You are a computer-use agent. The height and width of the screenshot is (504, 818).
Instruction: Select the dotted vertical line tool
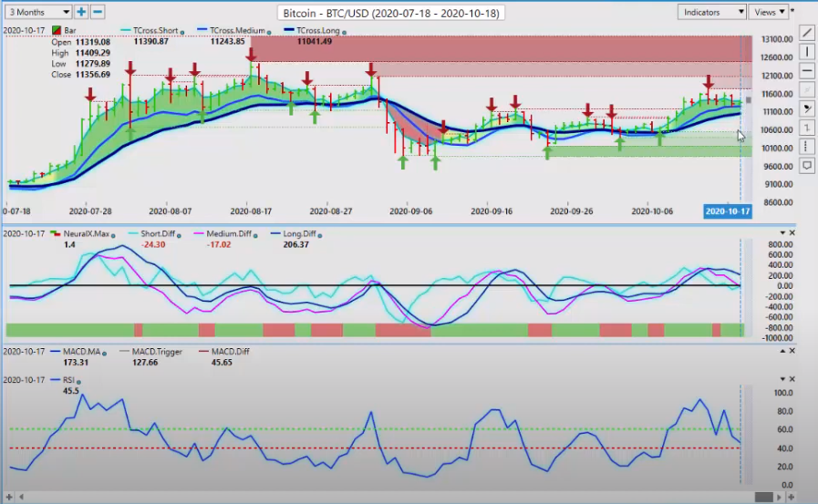coord(806,147)
